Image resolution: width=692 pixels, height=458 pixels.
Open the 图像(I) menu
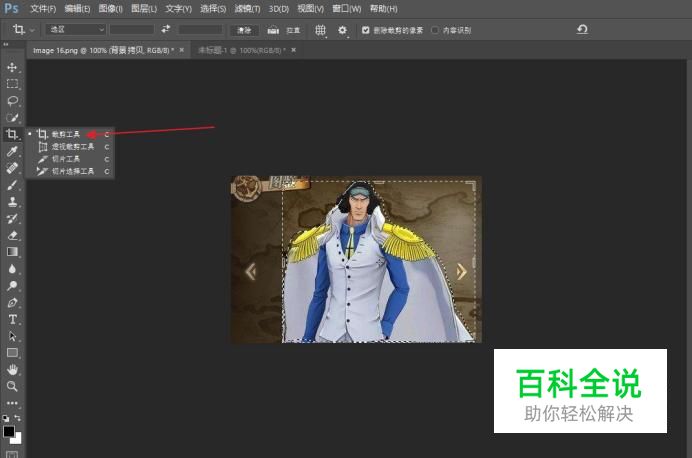tap(110, 8)
